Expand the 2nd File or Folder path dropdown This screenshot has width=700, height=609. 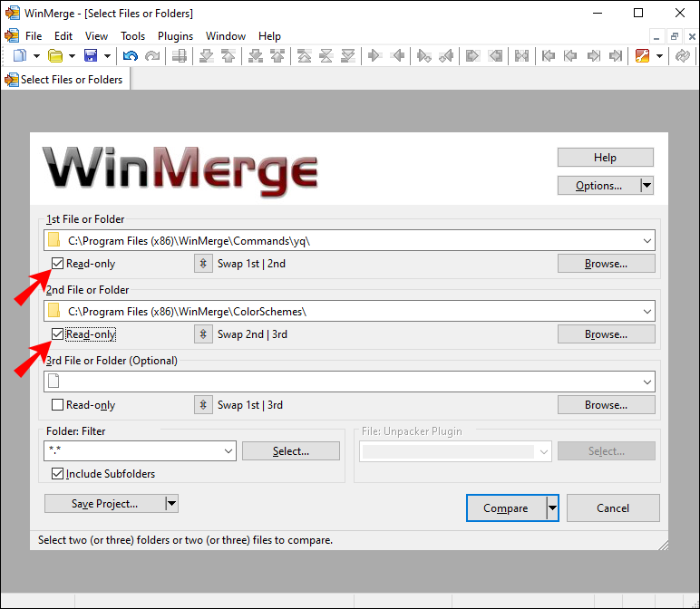click(x=647, y=312)
